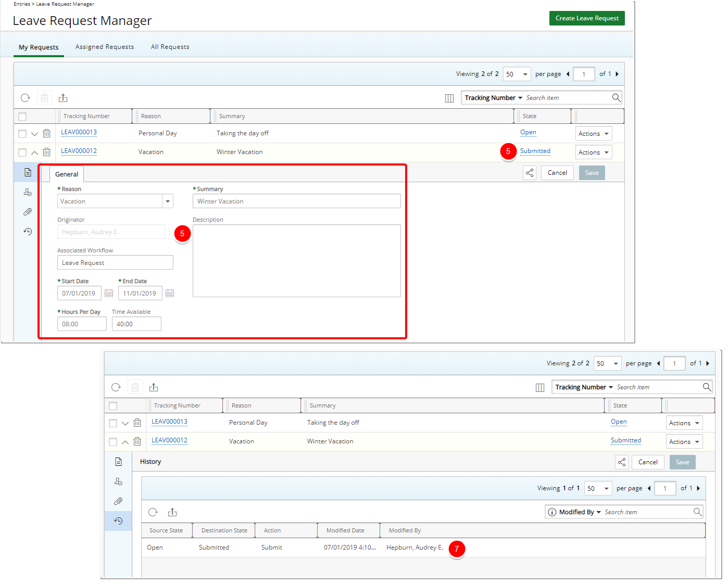Click Submitted state link in upper grid
The width and height of the screenshot is (728, 585).
point(535,151)
